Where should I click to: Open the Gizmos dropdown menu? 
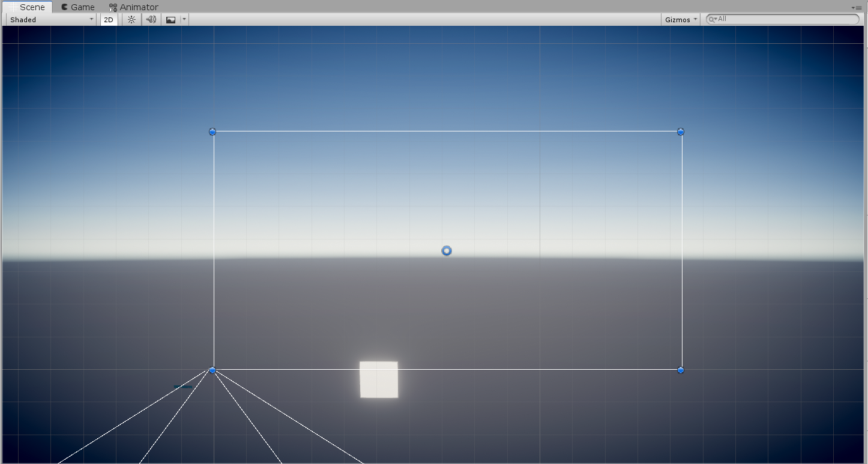click(681, 19)
